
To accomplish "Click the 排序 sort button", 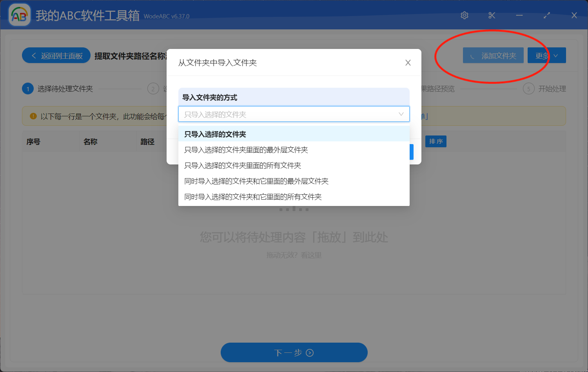I will (x=436, y=141).
